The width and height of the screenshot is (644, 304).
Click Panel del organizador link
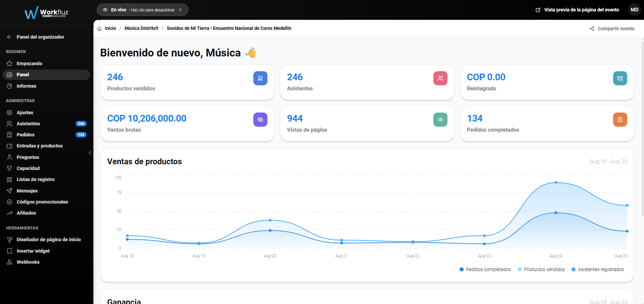click(41, 37)
